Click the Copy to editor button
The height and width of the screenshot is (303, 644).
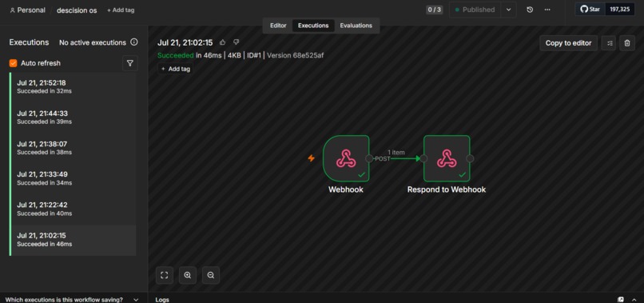[x=568, y=42]
